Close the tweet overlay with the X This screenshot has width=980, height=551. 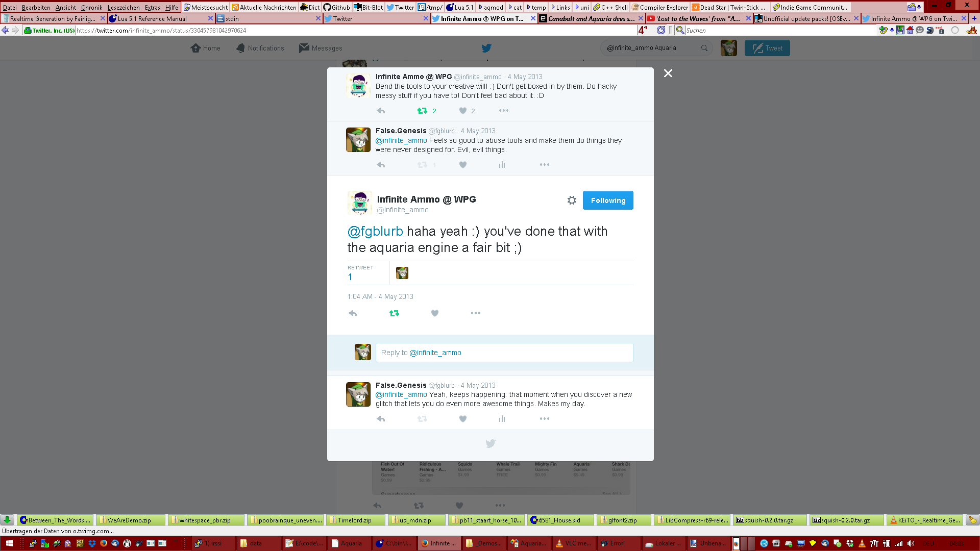(668, 73)
